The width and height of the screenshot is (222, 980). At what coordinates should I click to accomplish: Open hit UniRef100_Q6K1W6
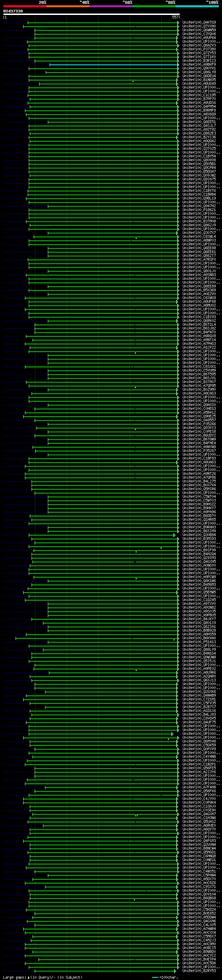coord(199,581)
